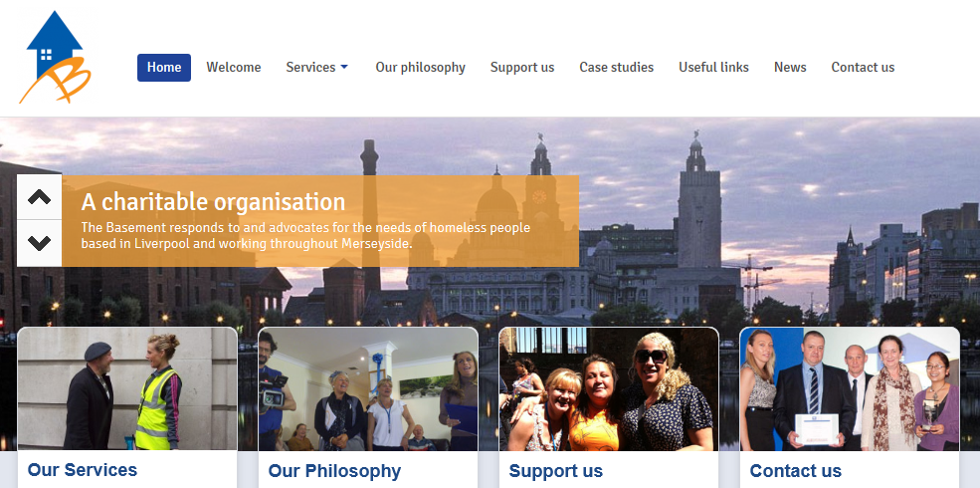This screenshot has width=980, height=488.
Task: Open Our philosophy in the navigation
Action: (420, 68)
